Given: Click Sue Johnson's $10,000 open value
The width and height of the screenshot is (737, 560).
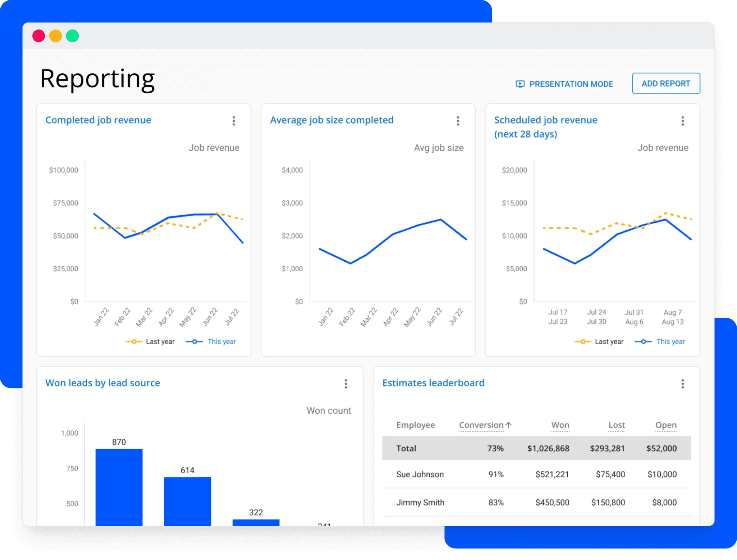Looking at the screenshot, I should 662,474.
